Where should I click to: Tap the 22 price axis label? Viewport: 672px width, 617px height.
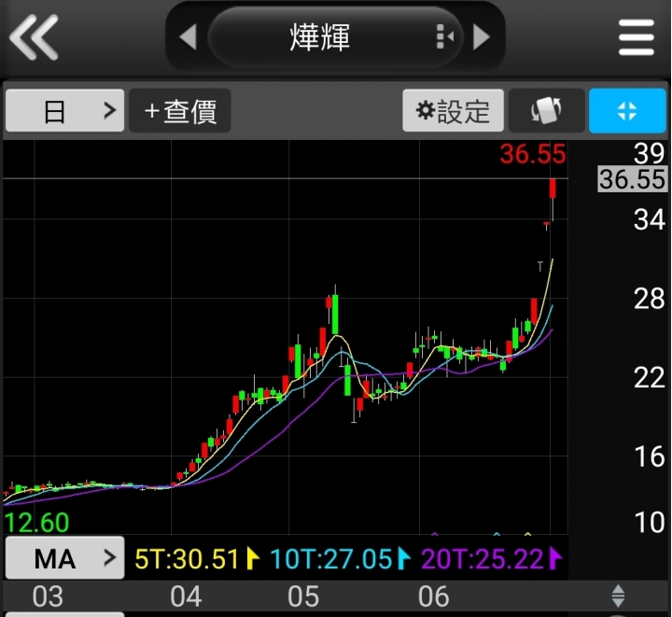pos(650,377)
